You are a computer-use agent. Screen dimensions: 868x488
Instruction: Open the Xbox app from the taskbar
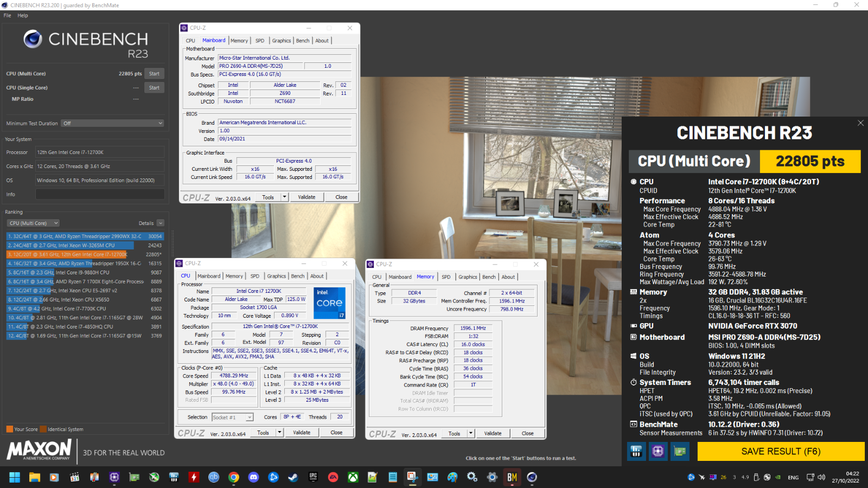(353, 477)
